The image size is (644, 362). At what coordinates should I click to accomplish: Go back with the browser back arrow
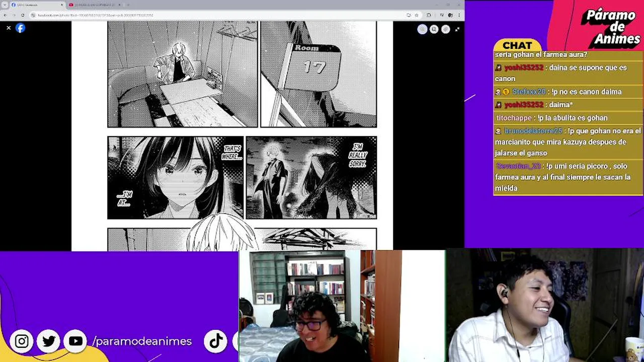[5, 15]
